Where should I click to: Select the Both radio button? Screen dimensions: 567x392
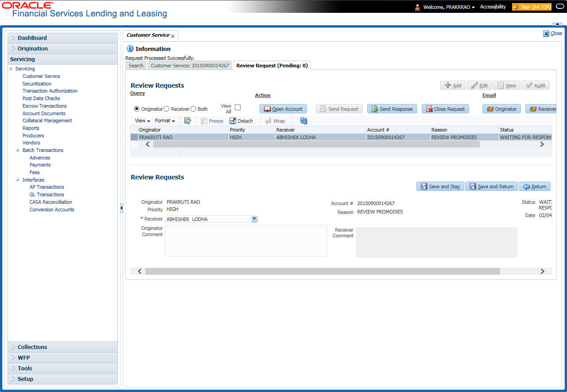(x=193, y=109)
